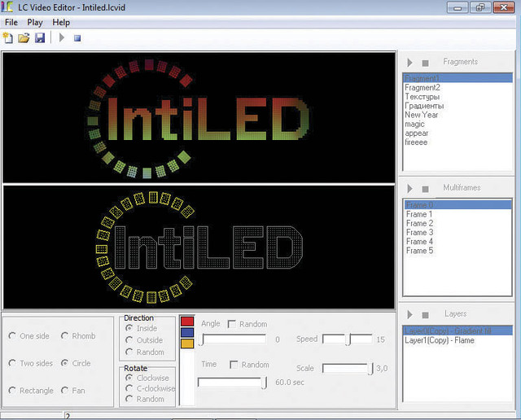Stop playback using the main toolbar stop square
The height and width of the screenshot is (420, 521).
pos(77,38)
